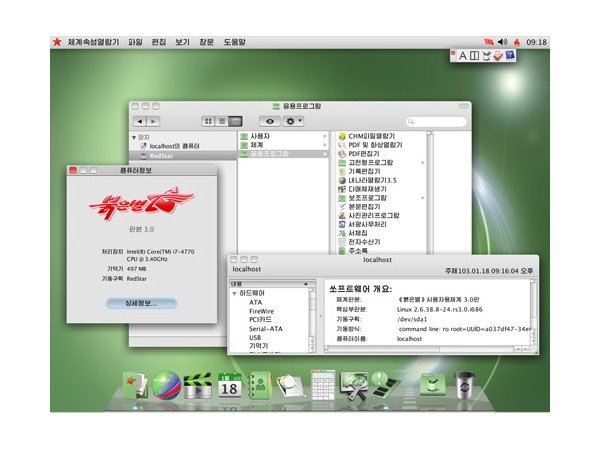This screenshot has width=600, height=450.
Task: Expand the 고전형프로그람 folder arrow
Action: [x=422, y=163]
